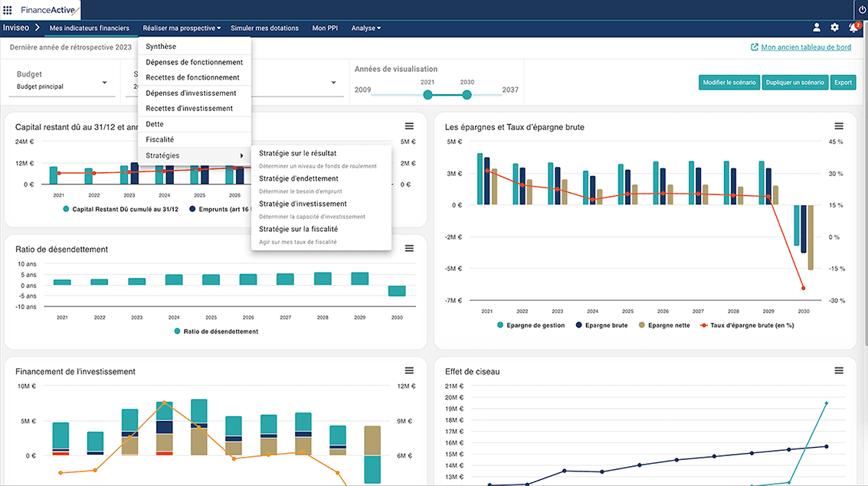868x486 pixels.
Task: Open the Analyse dropdown menu
Action: pyautogui.click(x=366, y=28)
